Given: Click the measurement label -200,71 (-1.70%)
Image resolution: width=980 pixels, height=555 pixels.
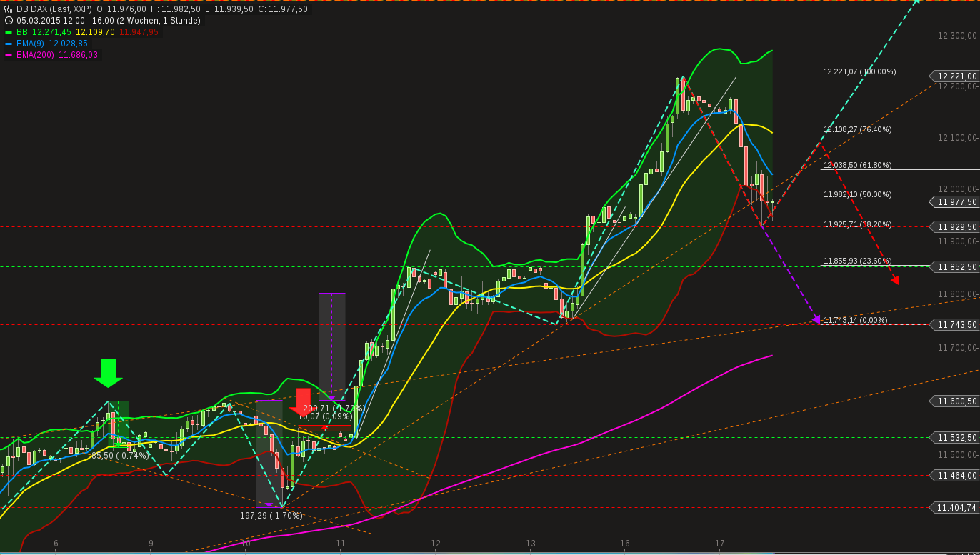Looking at the screenshot, I should click(x=332, y=409).
